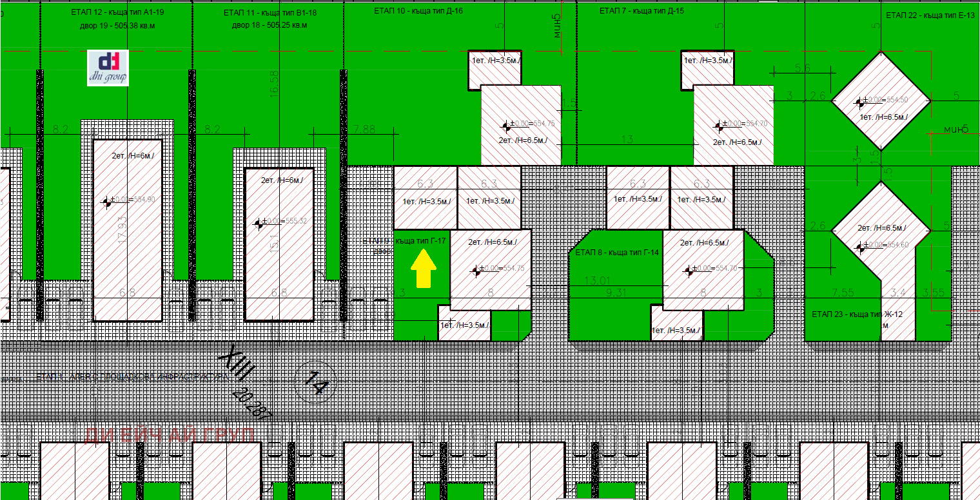The image size is (980, 500).
Task: Select the ЕТАП 23 - къща тип Ж-12 label
Action: click(x=857, y=314)
